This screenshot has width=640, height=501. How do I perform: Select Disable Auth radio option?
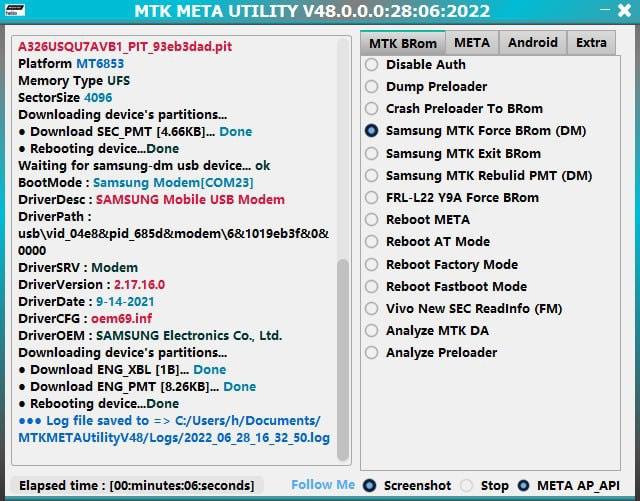pos(372,65)
